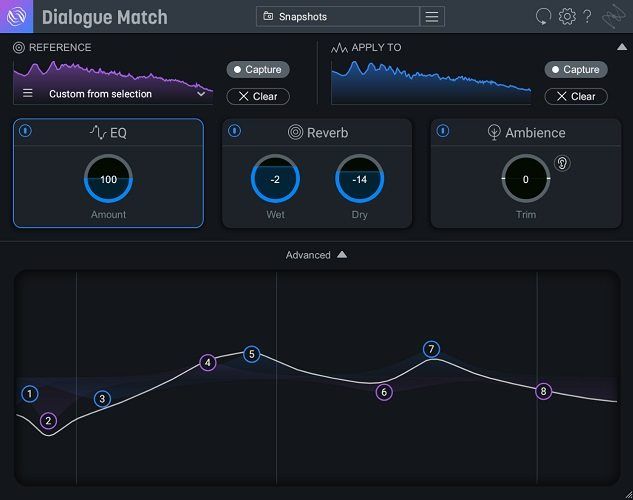The width and height of the screenshot is (633, 500).
Task: Collapse the top reference panel arrow
Action: (x=621, y=47)
